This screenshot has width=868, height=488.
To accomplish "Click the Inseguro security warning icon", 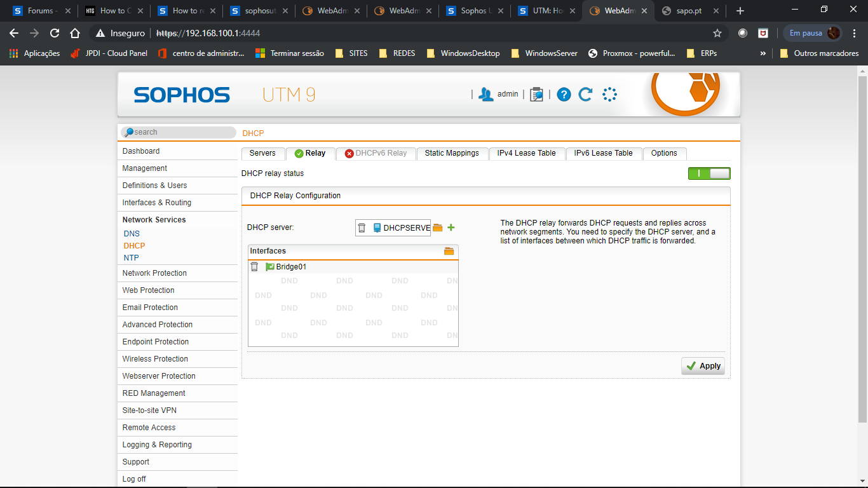I will pos(100,33).
